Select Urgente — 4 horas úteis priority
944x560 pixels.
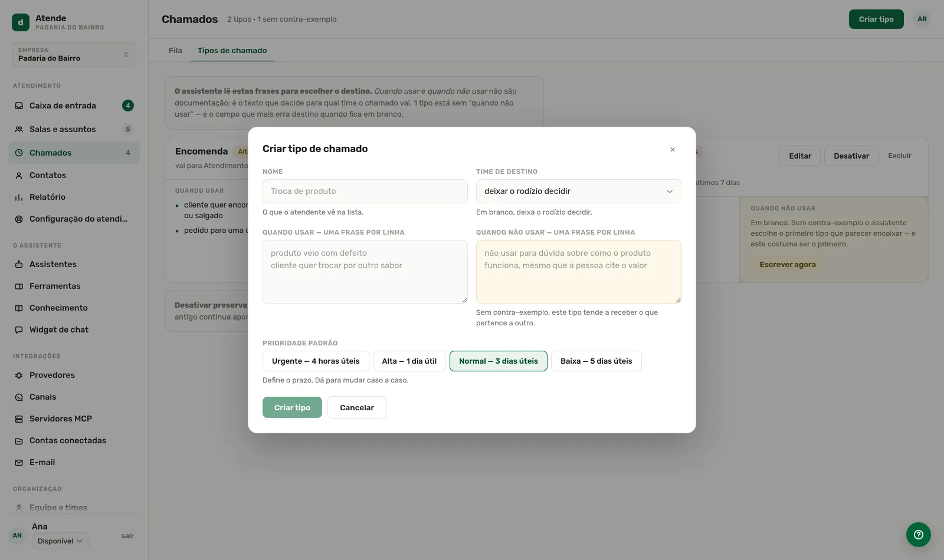[x=316, y=361]
